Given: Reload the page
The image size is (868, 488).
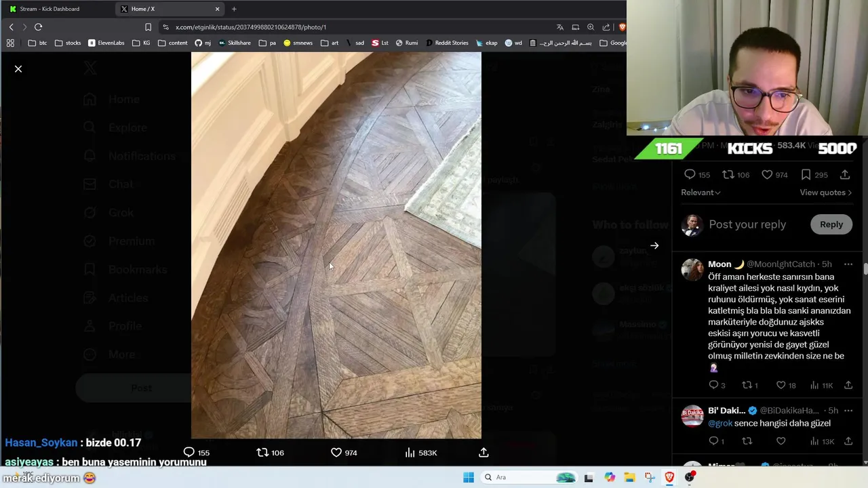Looking at the screenshot, I should coord(38,27).
